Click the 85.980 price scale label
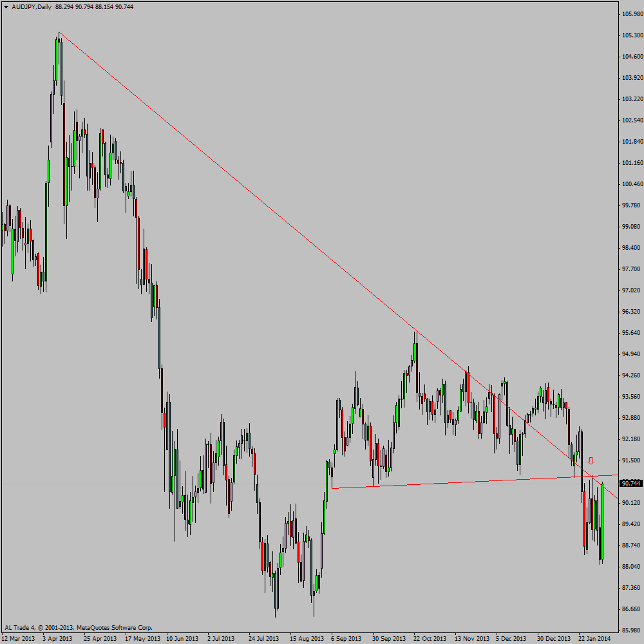Image resolution: width=644 pixels, height=644 pixels. click(632, 630)
